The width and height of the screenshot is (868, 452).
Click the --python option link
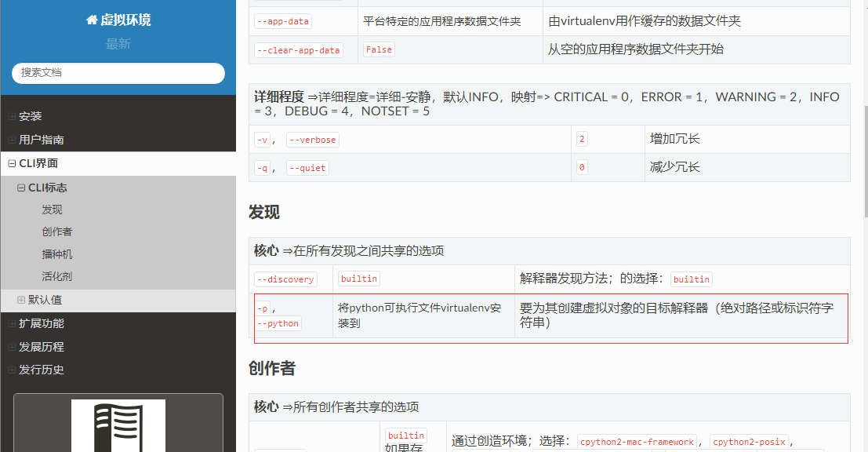click(x=278, y=323)
